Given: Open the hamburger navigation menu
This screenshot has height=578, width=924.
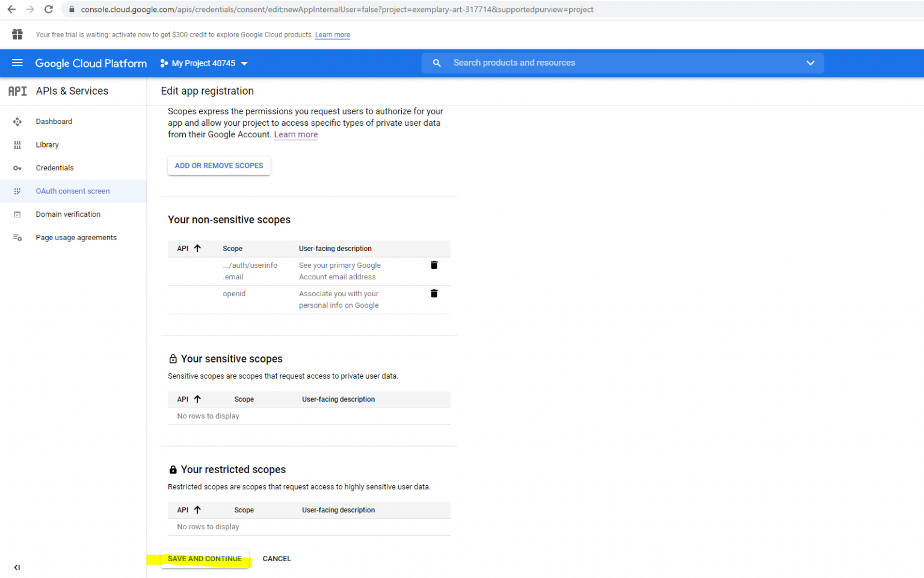Looking at the screenshot, I should tap(17, 63).
